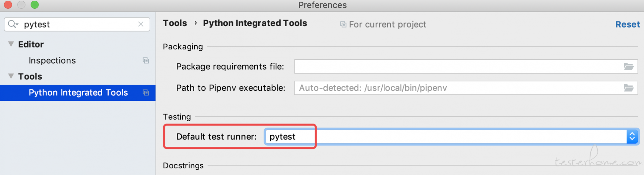Select the Tools category in the sidebar
644x175 pixels.
click(30, 77)
